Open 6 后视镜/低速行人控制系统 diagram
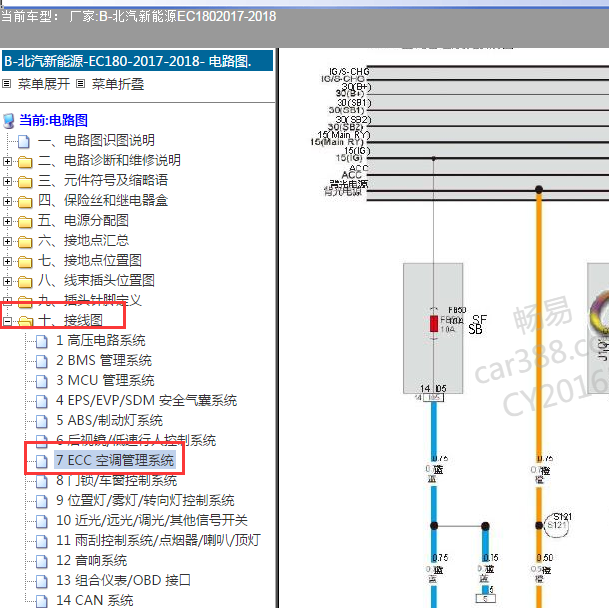The width and height of the screenshot is (609, 608). [136, 440]
